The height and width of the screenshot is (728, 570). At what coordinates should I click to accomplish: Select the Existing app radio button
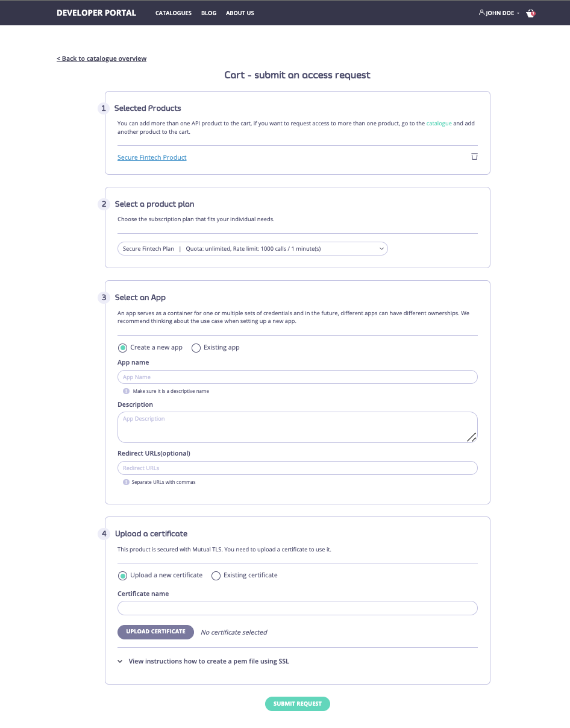pyautogui.click(x=196, y=348)
